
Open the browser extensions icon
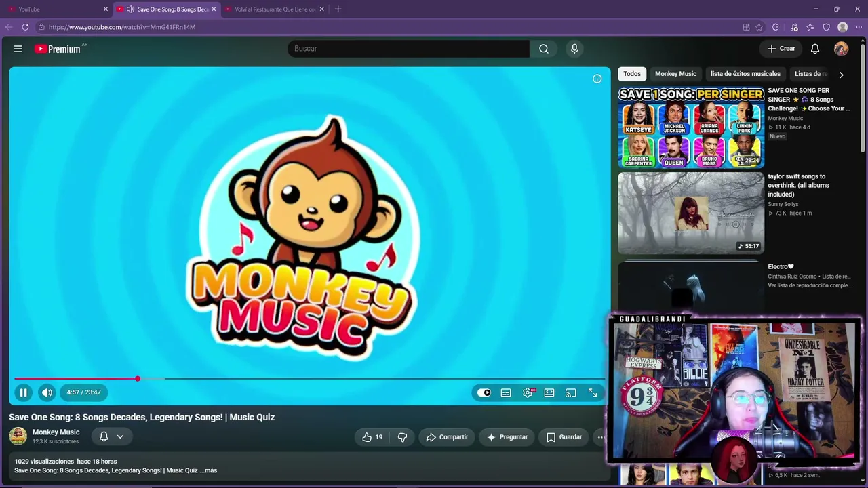pyautogui.click(x=776, y=27)
